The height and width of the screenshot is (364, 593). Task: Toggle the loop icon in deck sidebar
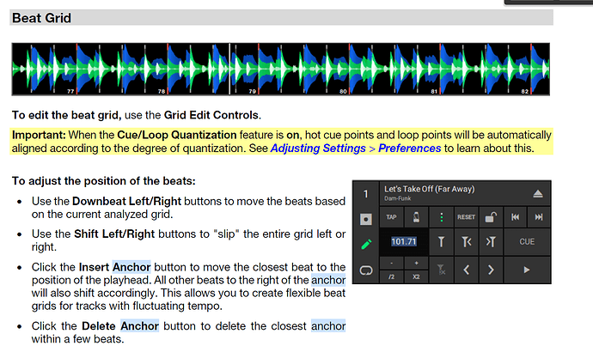point(364,270)
